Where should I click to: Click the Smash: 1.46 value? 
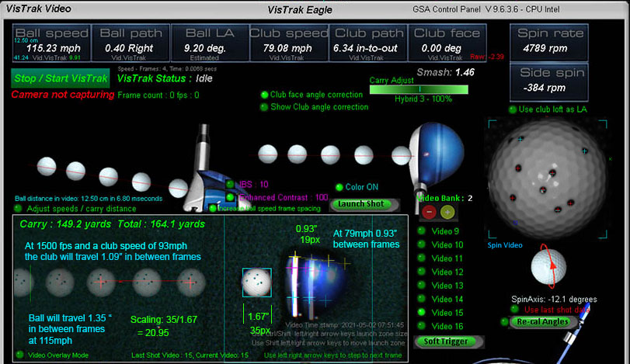(x=445, y=72)
